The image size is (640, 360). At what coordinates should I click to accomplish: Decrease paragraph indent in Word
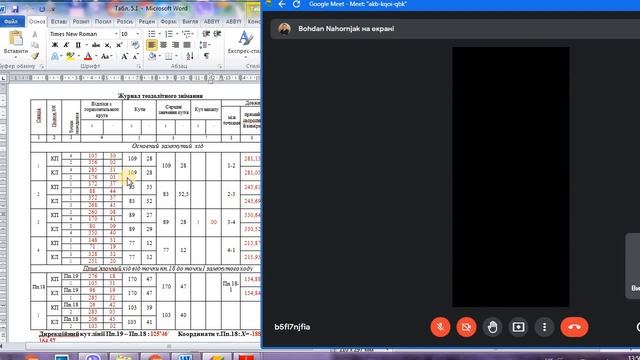click(206, 34)
